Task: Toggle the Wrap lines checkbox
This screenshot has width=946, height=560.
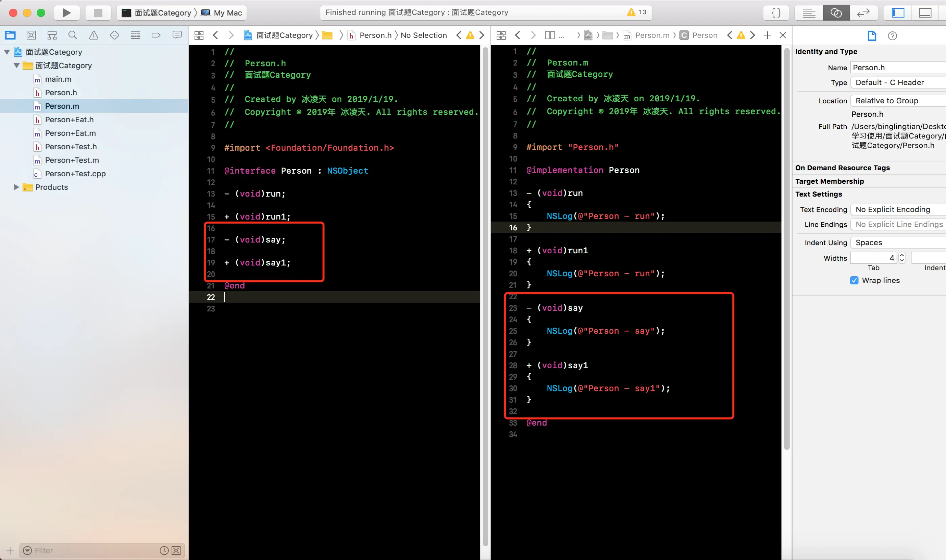Action: pos(854,280)
